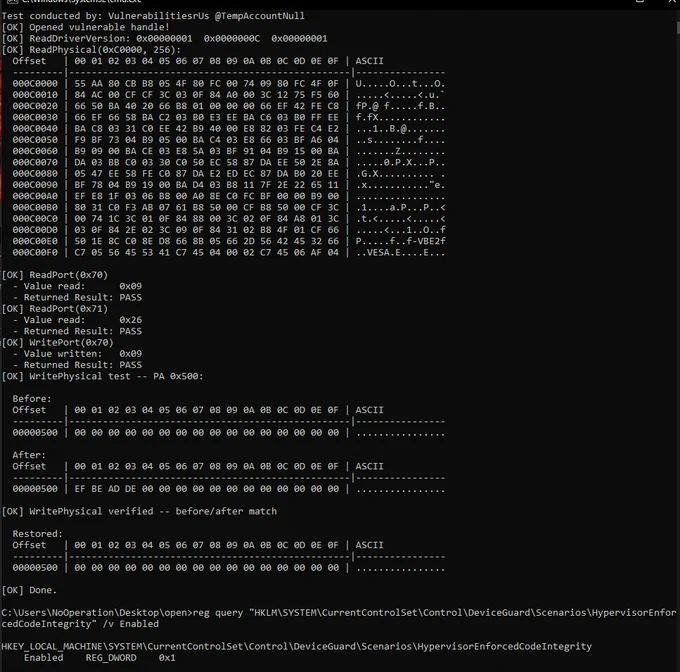Click the 'After:' label
The image size is (680, 672).
tap(29, 456)
